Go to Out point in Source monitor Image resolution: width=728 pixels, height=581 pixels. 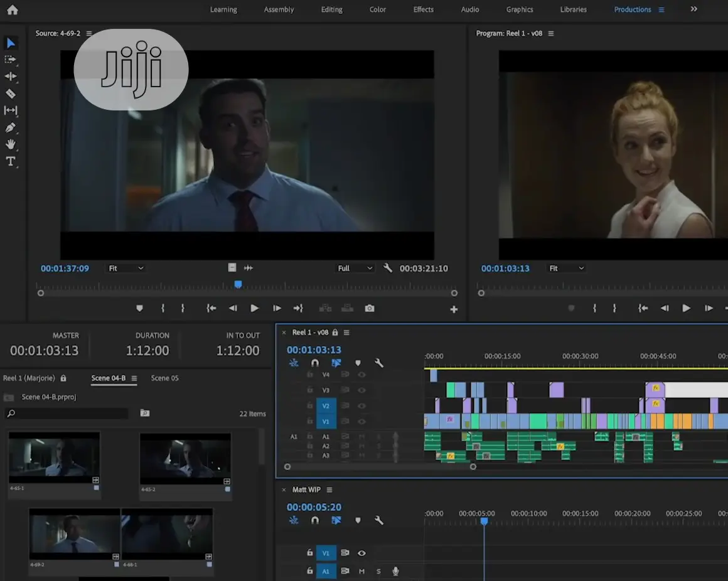pyautogui.click(x=298, y=308)
